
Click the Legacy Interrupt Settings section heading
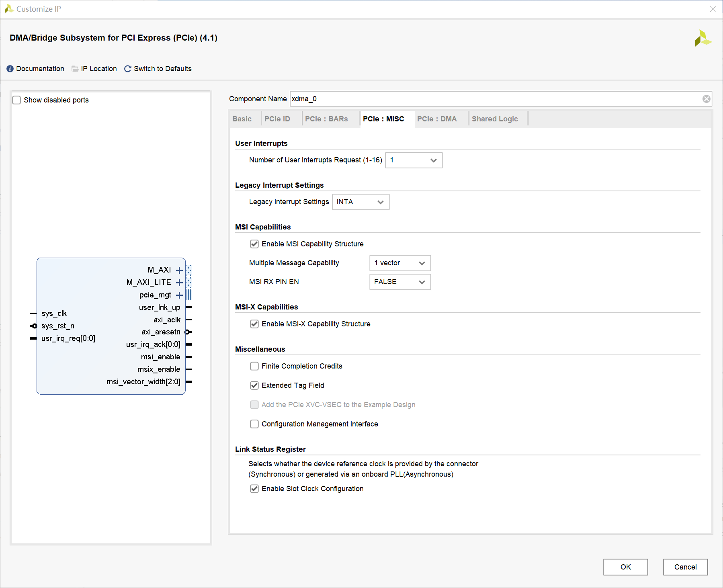279,185
